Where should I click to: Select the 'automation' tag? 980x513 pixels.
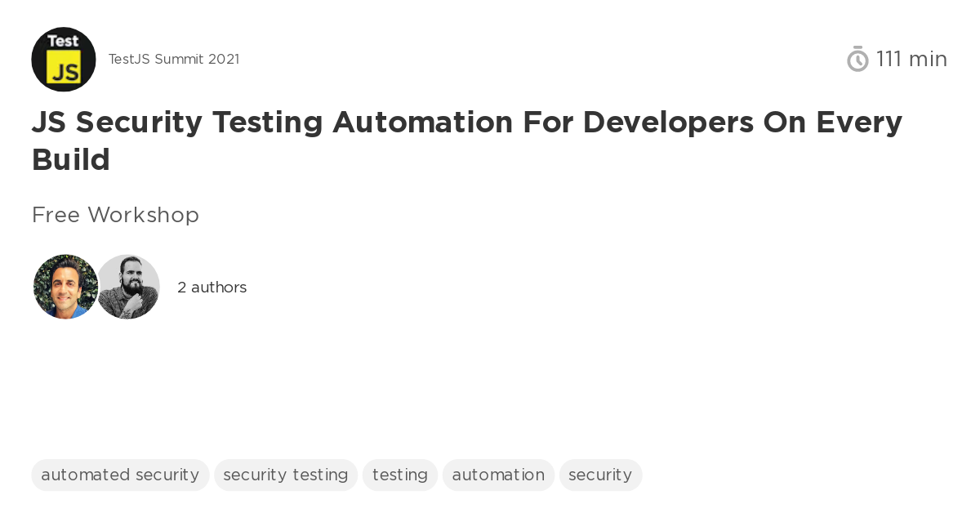498,475
